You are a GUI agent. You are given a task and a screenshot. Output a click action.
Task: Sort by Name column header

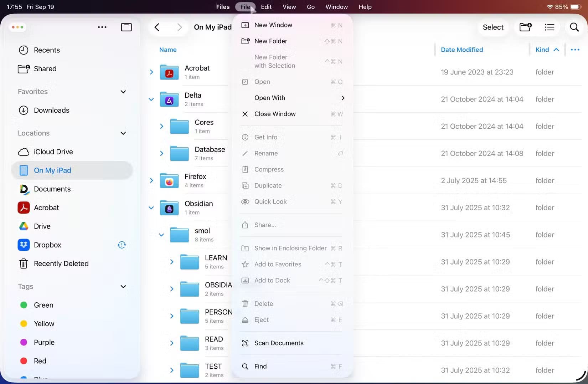pyautogui.click(x=168, y=50)
